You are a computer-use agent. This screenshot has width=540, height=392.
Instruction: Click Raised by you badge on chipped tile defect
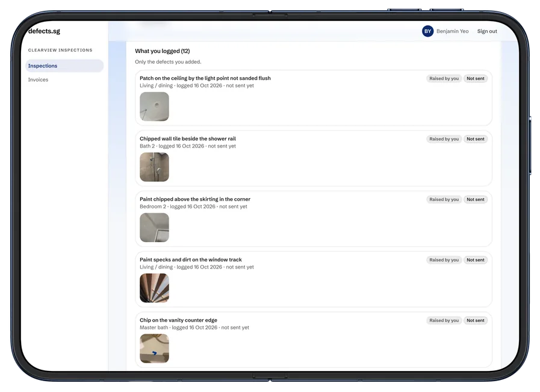point(444,139)
